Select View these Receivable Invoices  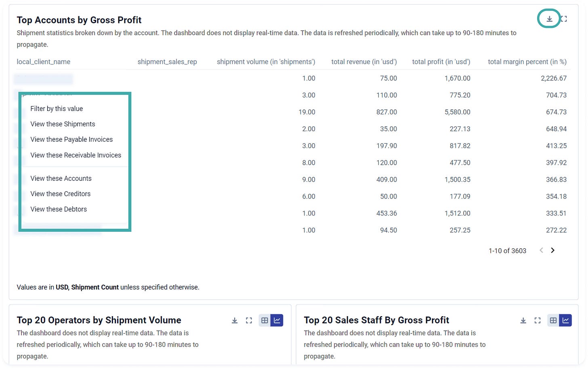point(76,155)
